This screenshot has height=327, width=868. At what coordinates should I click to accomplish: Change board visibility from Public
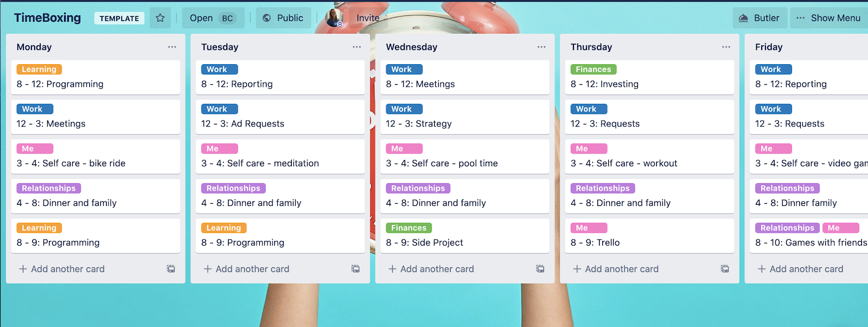[x=283, y=18]
